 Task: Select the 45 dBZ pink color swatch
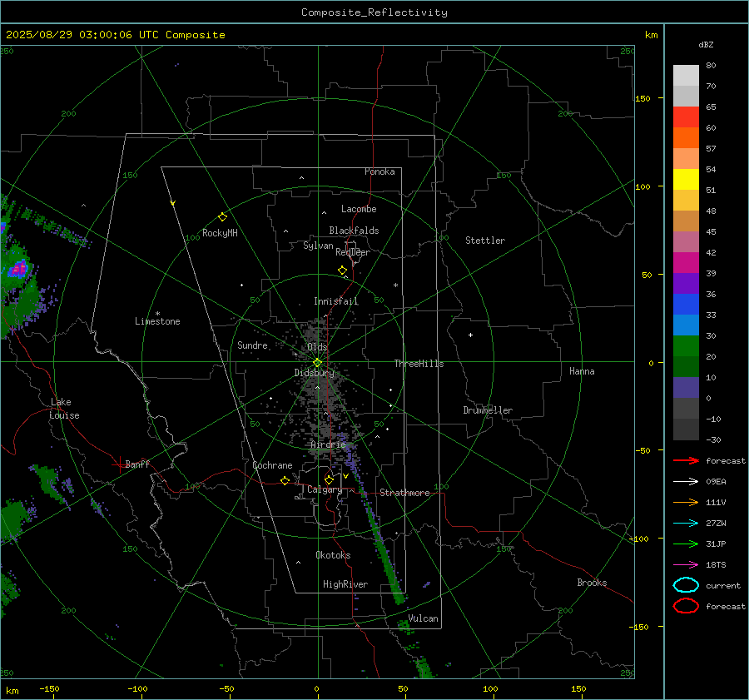(x=686, y=241)
